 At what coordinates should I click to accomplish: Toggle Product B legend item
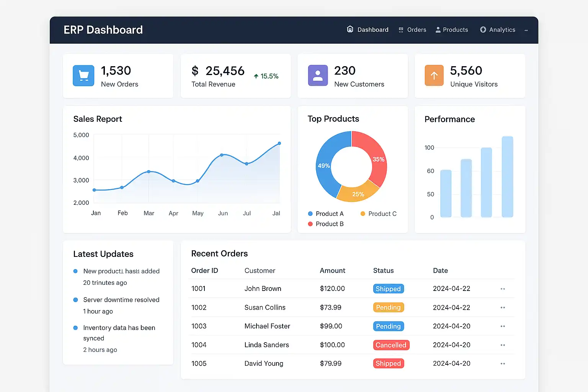pos(326,224)
